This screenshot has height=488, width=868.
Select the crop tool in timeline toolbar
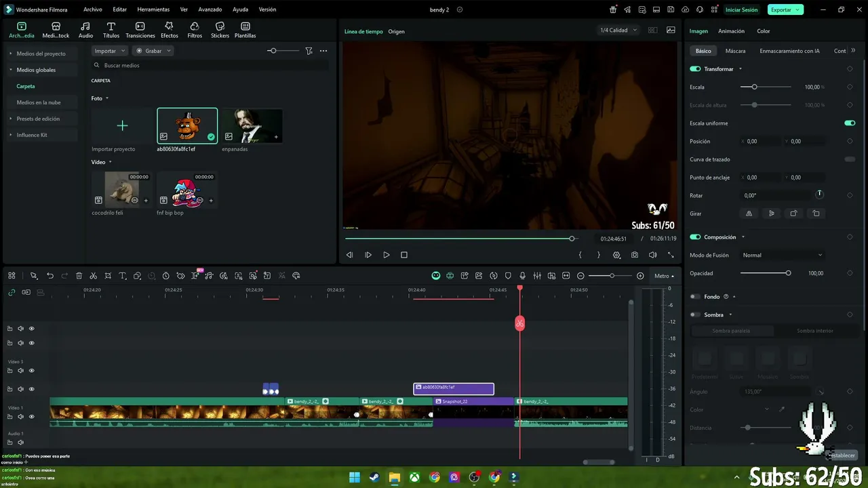(108, 276)
